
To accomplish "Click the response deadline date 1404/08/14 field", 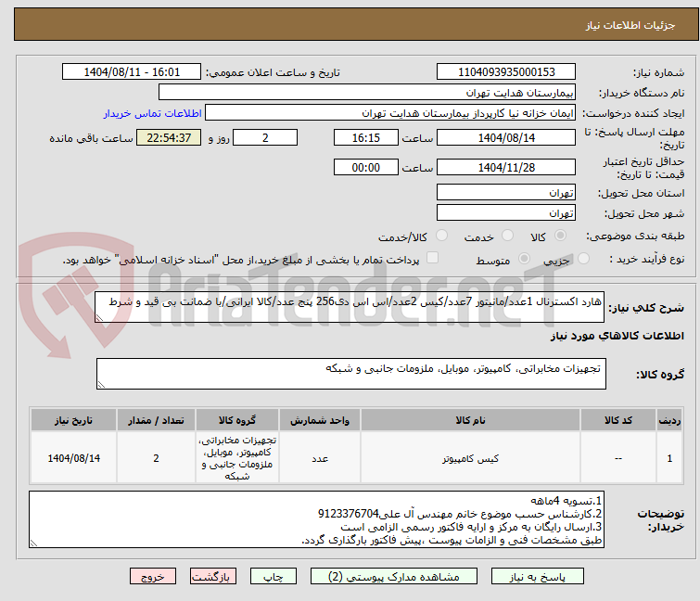I will [506, 137].
